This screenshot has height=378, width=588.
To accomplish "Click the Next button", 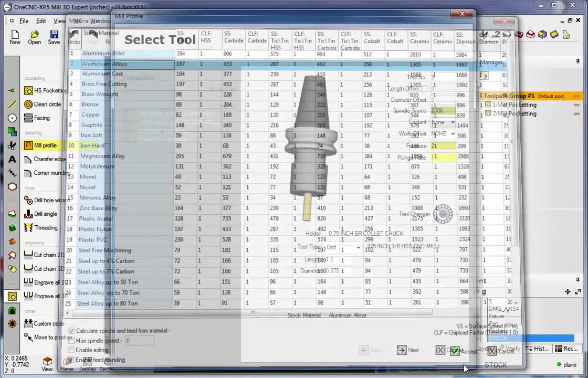I will 407,350.
